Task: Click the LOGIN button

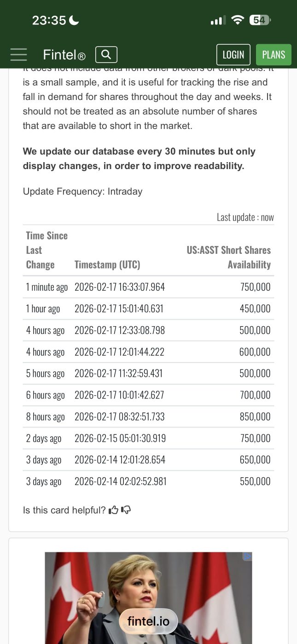Action: click(233, 55)
